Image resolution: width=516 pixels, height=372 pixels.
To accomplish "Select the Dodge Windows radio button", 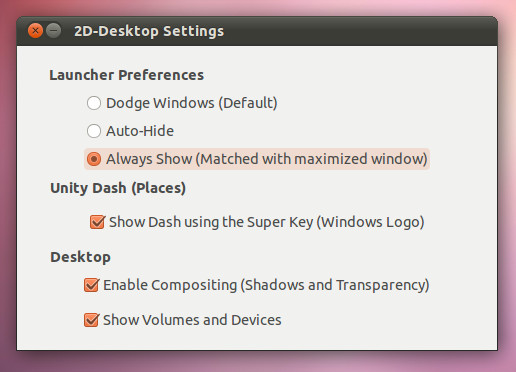I will tap(94, 103).
